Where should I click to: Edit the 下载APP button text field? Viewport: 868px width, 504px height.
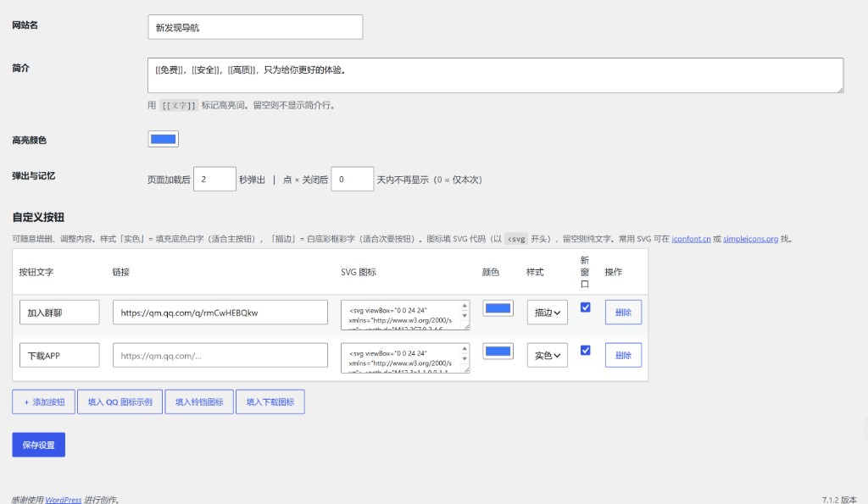click(59, 355)
